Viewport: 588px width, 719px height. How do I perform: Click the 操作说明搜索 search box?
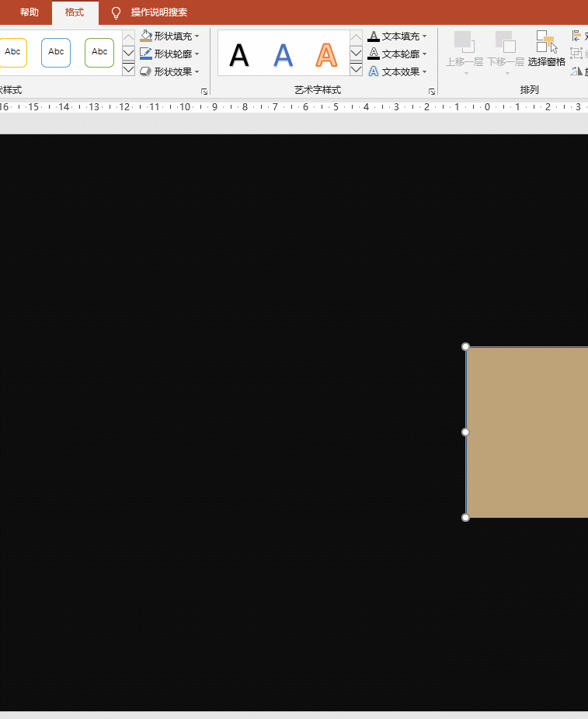tap(158, 12)
